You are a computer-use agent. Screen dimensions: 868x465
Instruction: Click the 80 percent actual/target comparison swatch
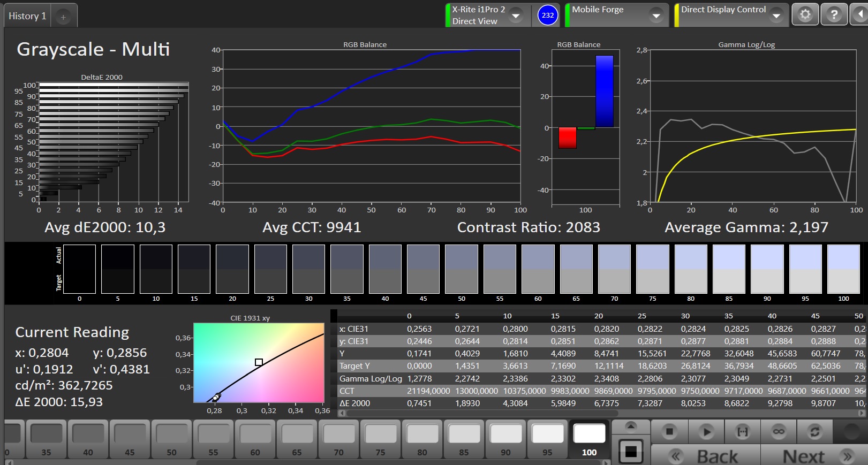click(x=691, y=269)
